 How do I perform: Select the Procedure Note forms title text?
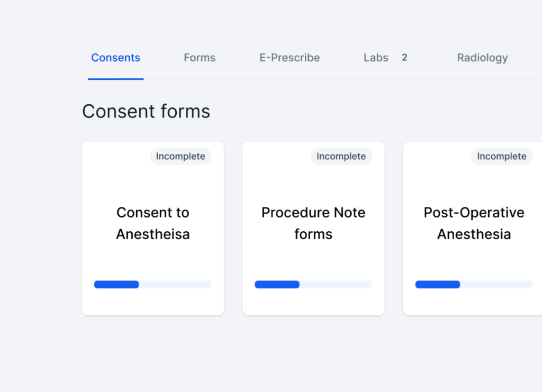(x=313, y=223)
